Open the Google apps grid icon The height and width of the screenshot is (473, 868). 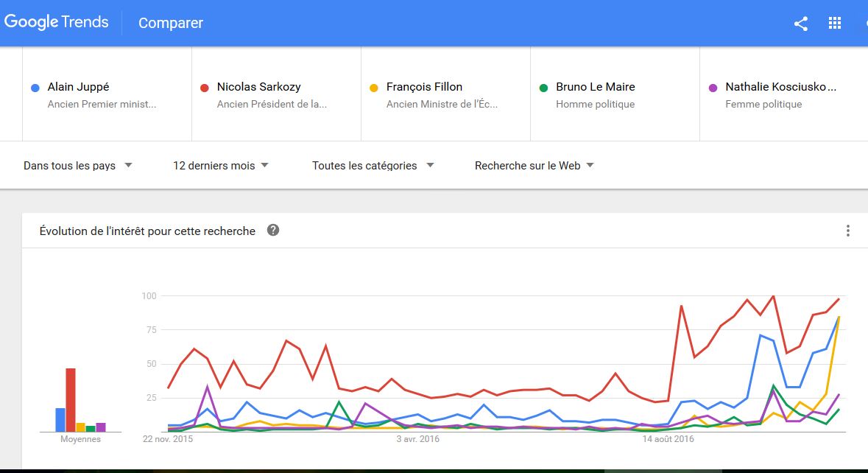(x=835, y=24)
